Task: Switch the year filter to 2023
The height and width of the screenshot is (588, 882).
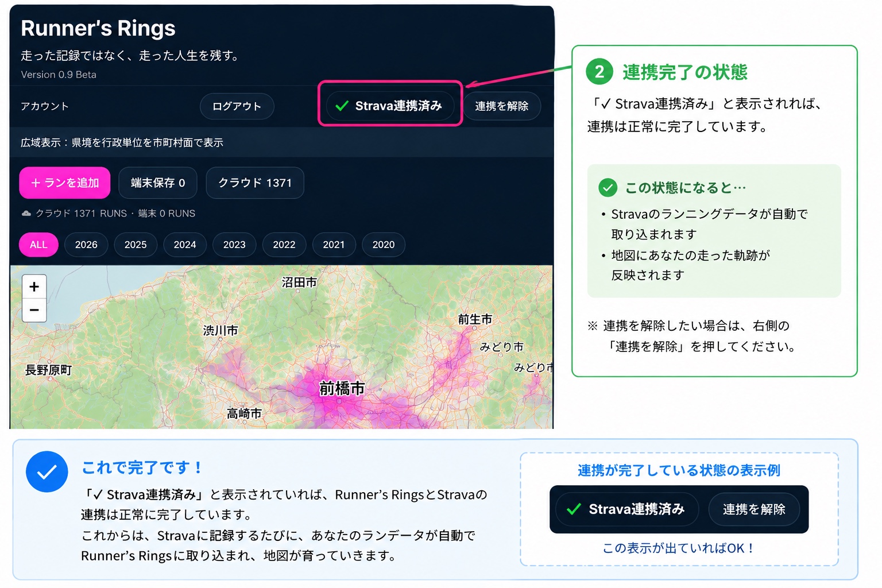Action: click(234, 245)
